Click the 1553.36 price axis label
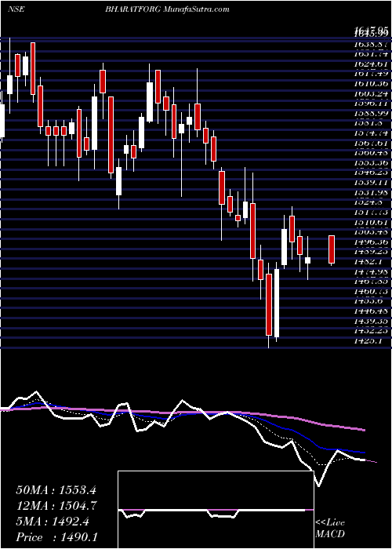Screen dimensions: 392x549 (x=371, y=163)
